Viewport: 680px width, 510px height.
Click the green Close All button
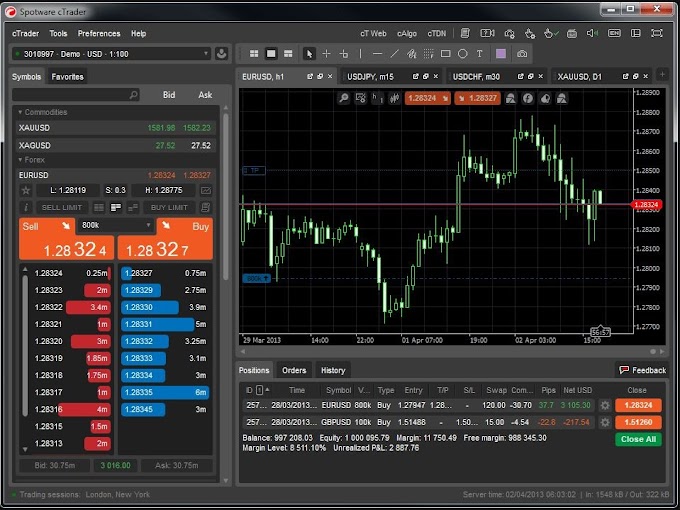(638, 439)
